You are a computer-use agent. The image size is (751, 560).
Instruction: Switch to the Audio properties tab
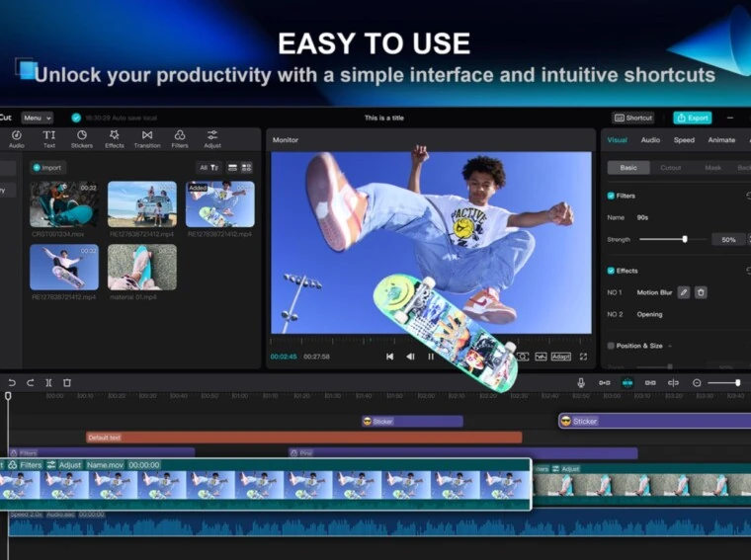(x=650, y=140)
